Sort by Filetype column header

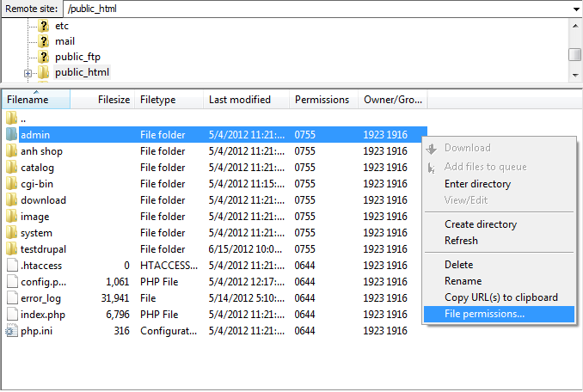click(x=169, y=100)
